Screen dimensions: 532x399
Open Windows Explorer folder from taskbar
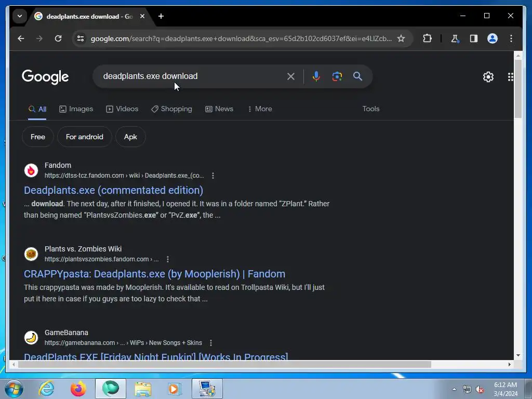143,389
